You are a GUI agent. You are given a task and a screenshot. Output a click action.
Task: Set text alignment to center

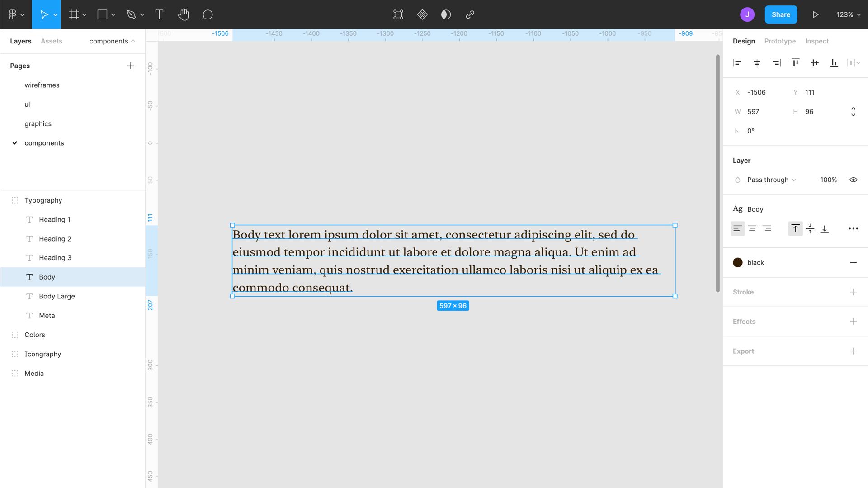[752, 229]
